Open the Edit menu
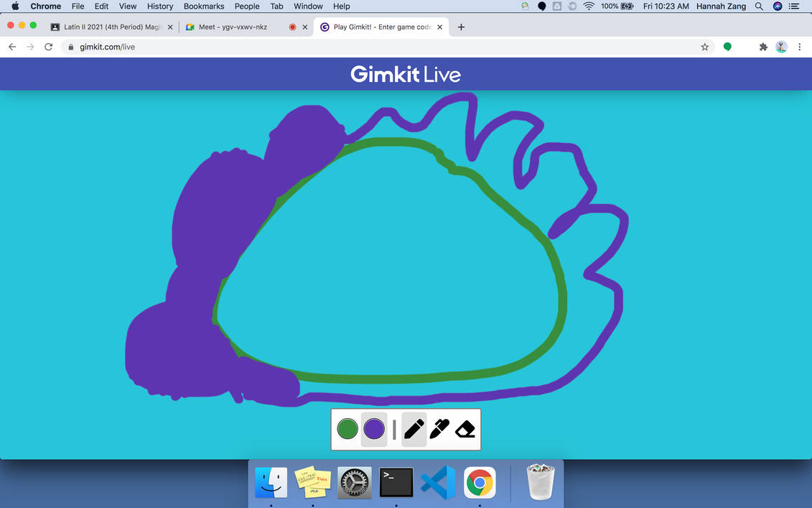Image resolution: width=812 pixels, height=508 pixels. 101,6
